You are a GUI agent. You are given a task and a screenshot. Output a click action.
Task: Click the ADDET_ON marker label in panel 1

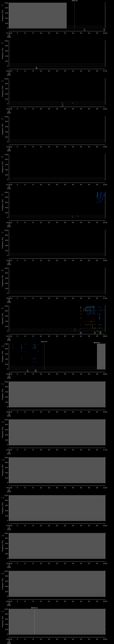point(75,1)
